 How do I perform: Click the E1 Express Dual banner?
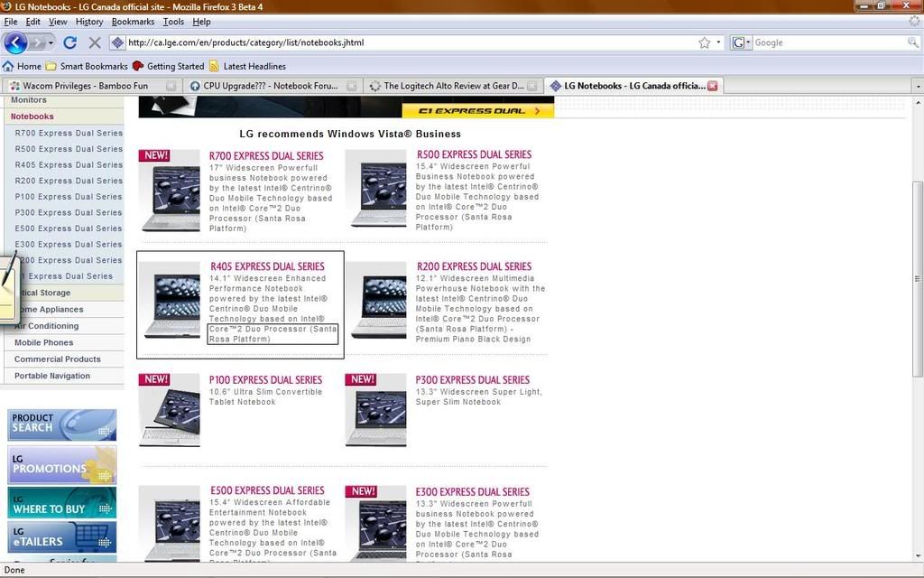coord(478,111)
